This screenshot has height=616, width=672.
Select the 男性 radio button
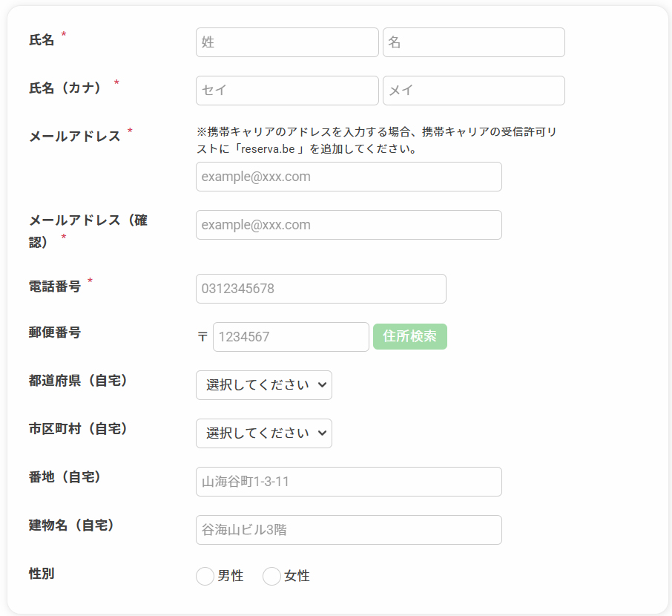pyautogui.click(x=205, y=577)
